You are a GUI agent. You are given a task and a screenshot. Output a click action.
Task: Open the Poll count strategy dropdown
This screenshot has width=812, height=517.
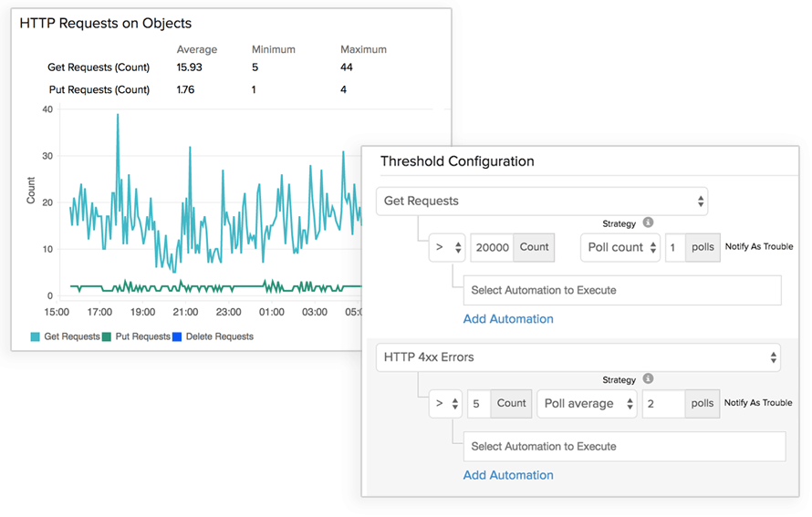click(x=619, y=247)
